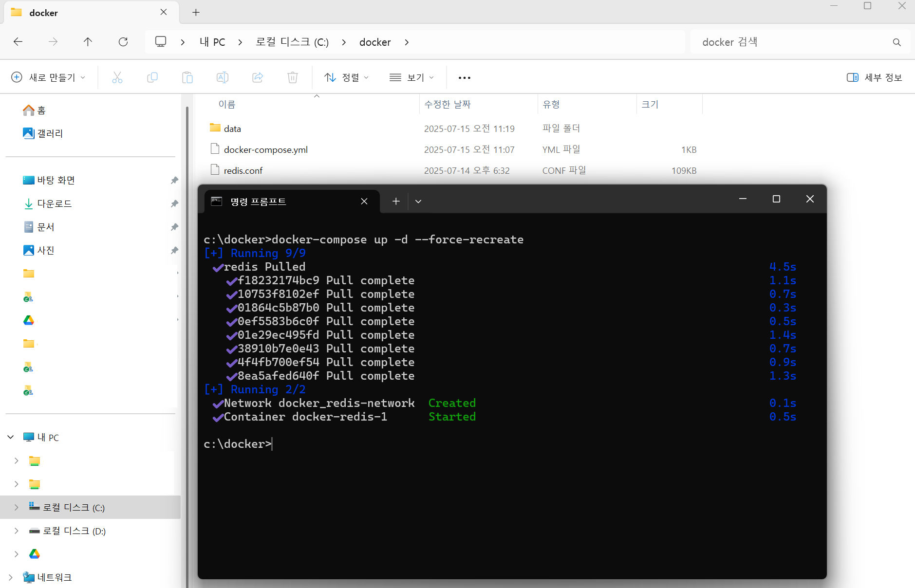The image size is (915, 588).
Task: Add a new File Explorer tab
Action: [196, 13]
